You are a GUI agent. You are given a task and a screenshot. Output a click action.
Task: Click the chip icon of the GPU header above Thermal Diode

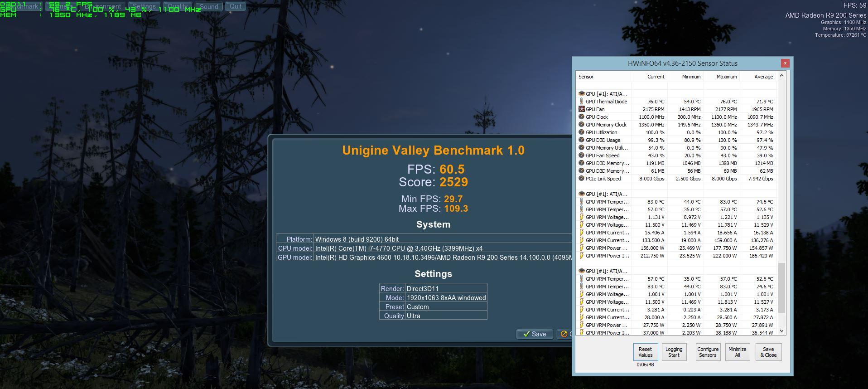click(581, 94)
